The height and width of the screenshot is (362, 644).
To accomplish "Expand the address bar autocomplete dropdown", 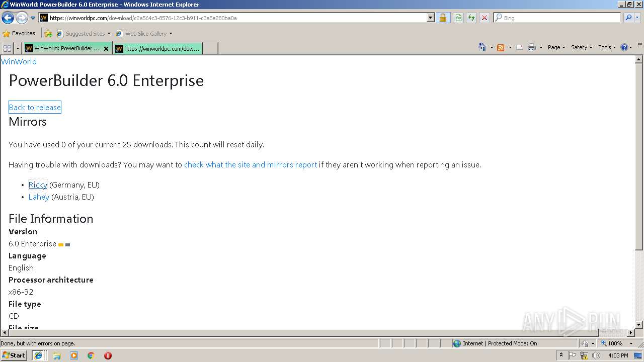I will click(x=430, y=18).
